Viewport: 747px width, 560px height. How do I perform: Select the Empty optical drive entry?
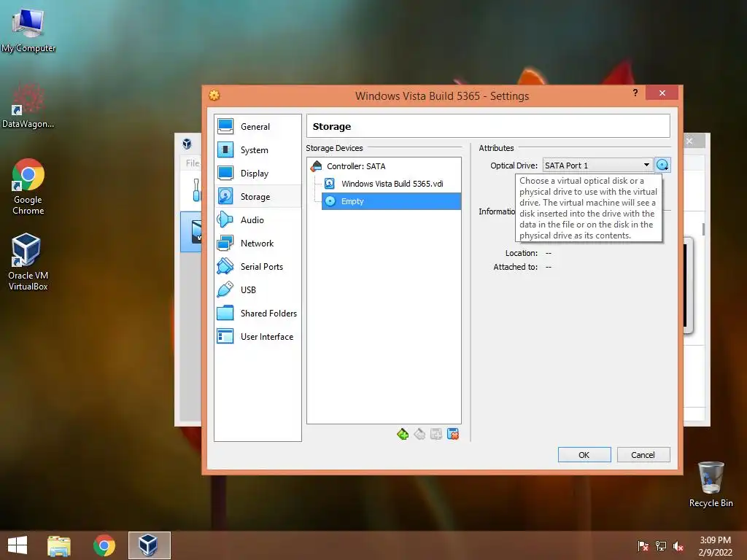pos(391,201)
